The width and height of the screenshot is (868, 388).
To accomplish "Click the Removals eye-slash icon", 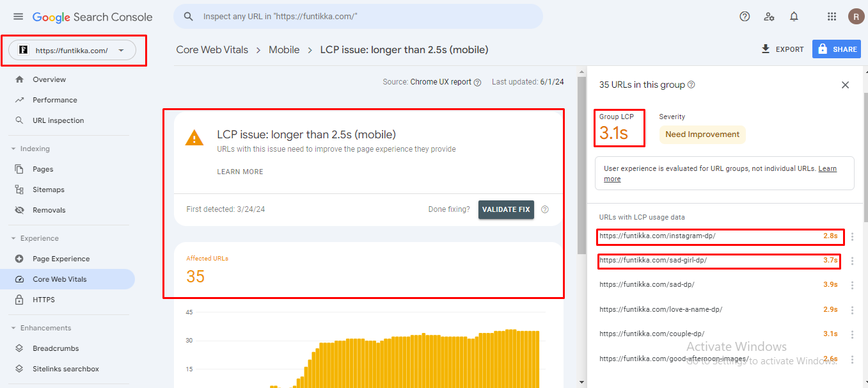I will [x=19, y=210].
